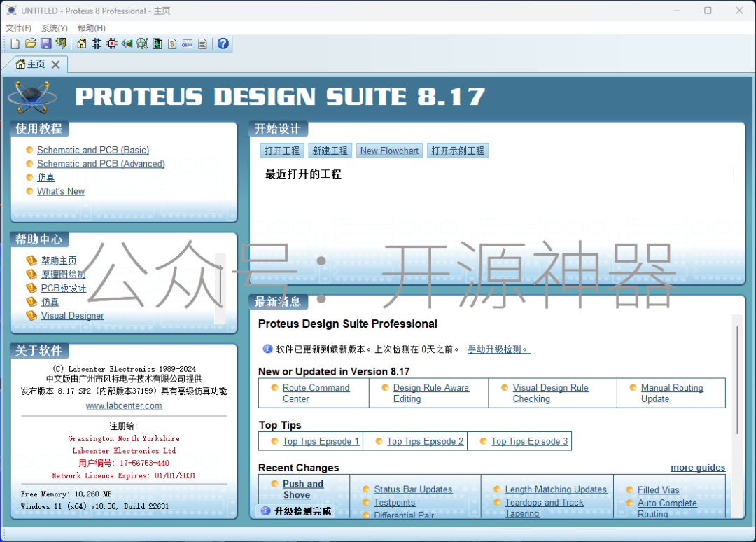The width and height of the screenshot is (756, 542).
Task: Open the Testpoints link
Action: pos(394,503)
